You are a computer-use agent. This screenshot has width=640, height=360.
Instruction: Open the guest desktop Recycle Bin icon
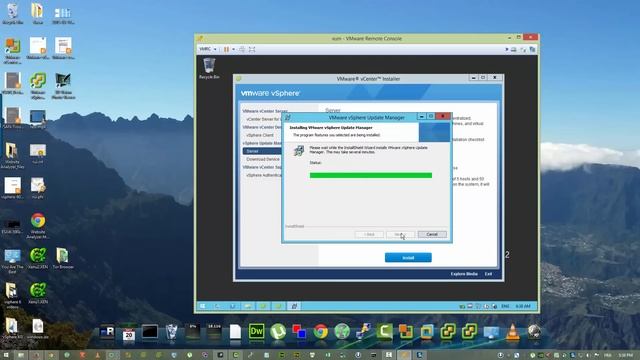[x=209, y=68]
